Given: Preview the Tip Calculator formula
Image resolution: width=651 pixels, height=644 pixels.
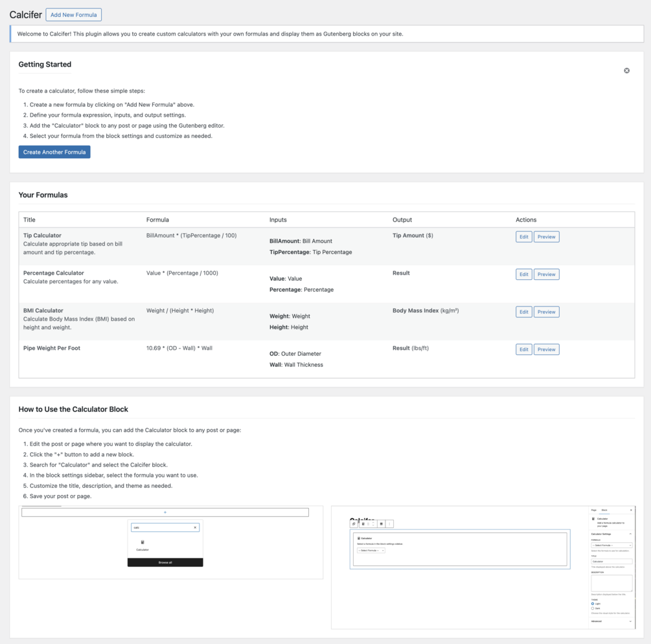Looking at the screenshot, I should 546,236.
